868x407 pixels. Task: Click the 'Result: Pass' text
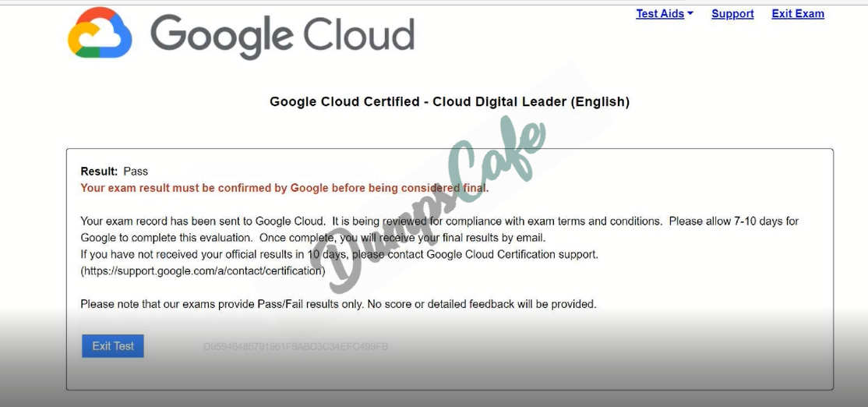115,171
